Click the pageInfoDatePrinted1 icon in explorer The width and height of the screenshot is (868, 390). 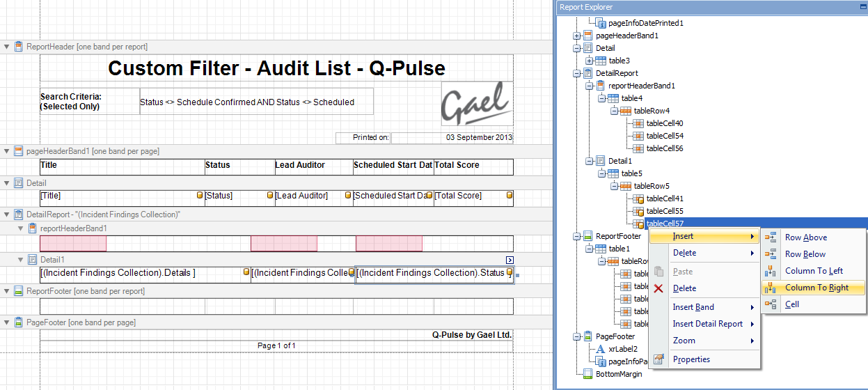(601, 23)
